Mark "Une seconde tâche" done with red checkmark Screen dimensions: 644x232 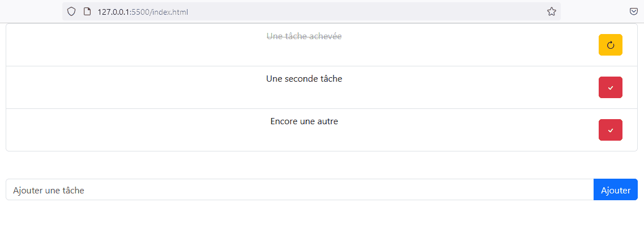tap(611, 87)
